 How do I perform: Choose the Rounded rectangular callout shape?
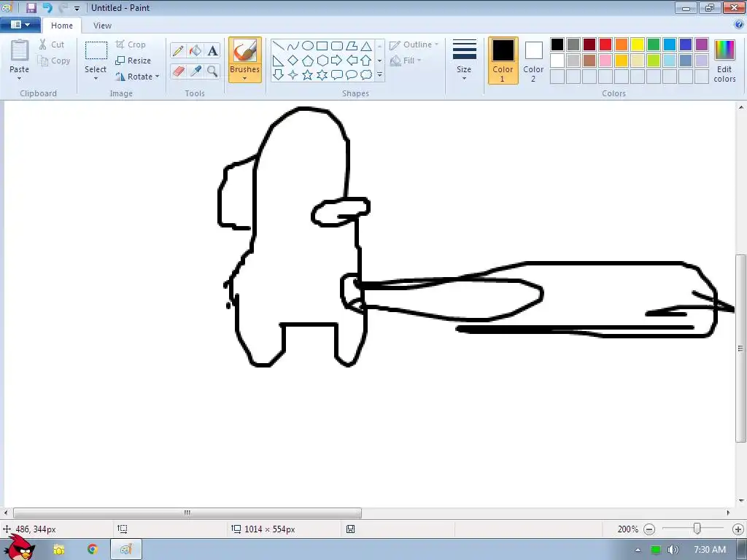click(337, 75)
